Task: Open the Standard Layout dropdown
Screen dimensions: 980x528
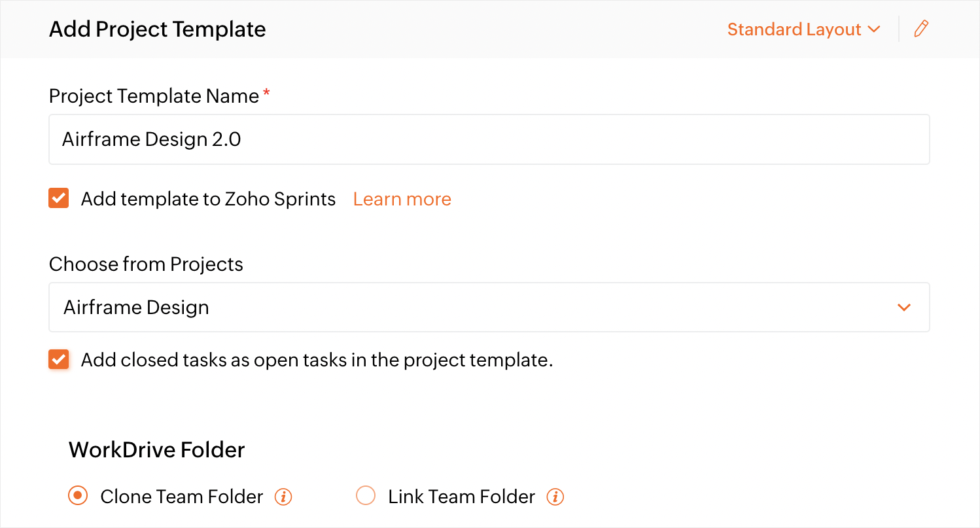Action: (803, 29)
